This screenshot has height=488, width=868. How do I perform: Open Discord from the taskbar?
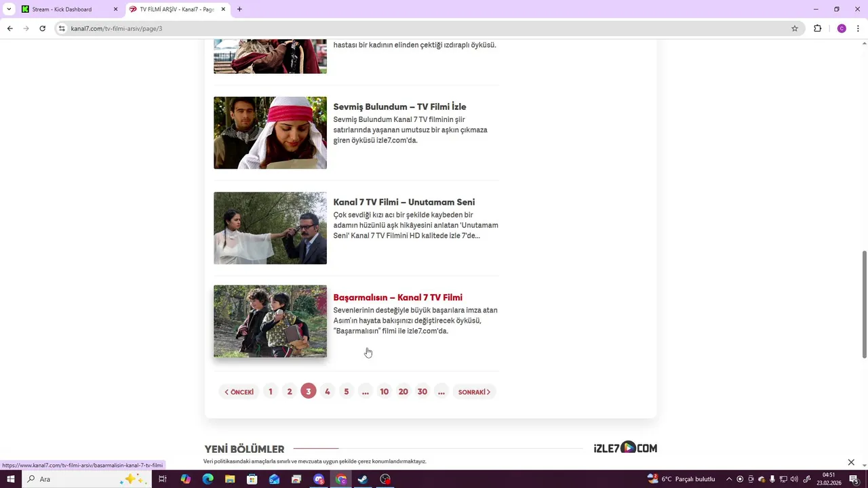[319, 479]
